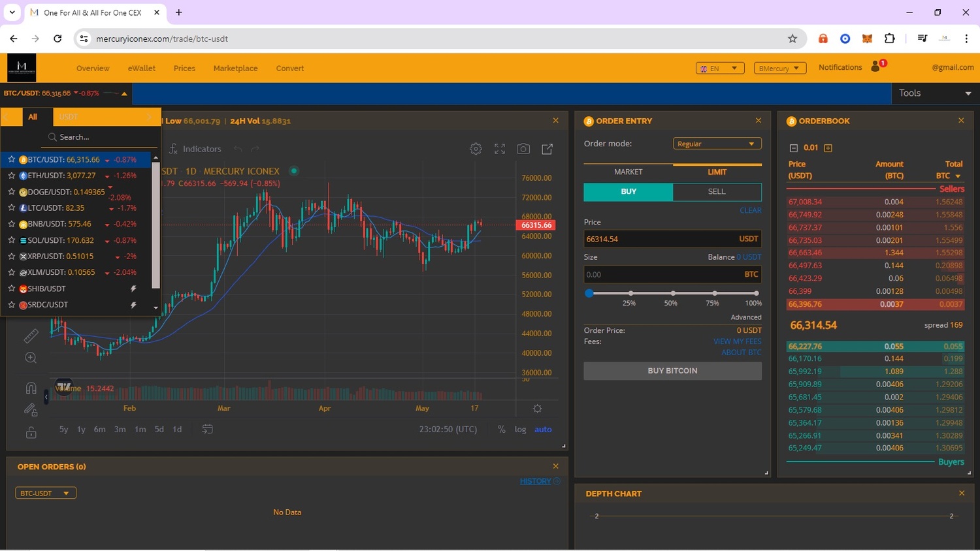Image resolution: width=980 pixels, height=551 pixels.
Task: Click left arrow in market tabs
Action: point(6,117)
